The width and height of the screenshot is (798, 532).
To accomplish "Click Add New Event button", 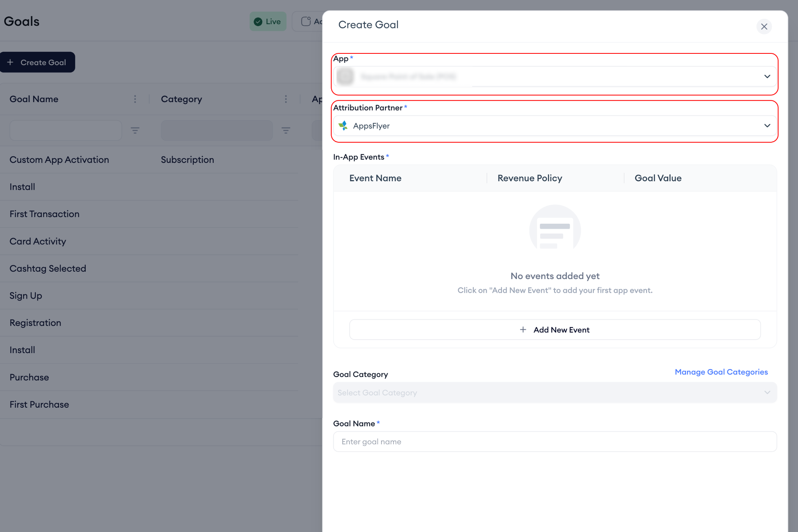I will 554,330.
